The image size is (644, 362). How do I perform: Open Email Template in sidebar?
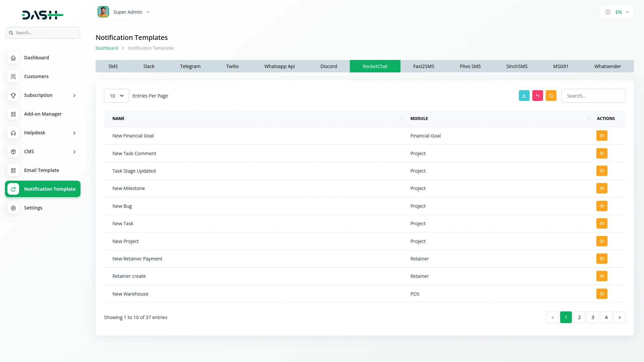[x=41, y=170]
